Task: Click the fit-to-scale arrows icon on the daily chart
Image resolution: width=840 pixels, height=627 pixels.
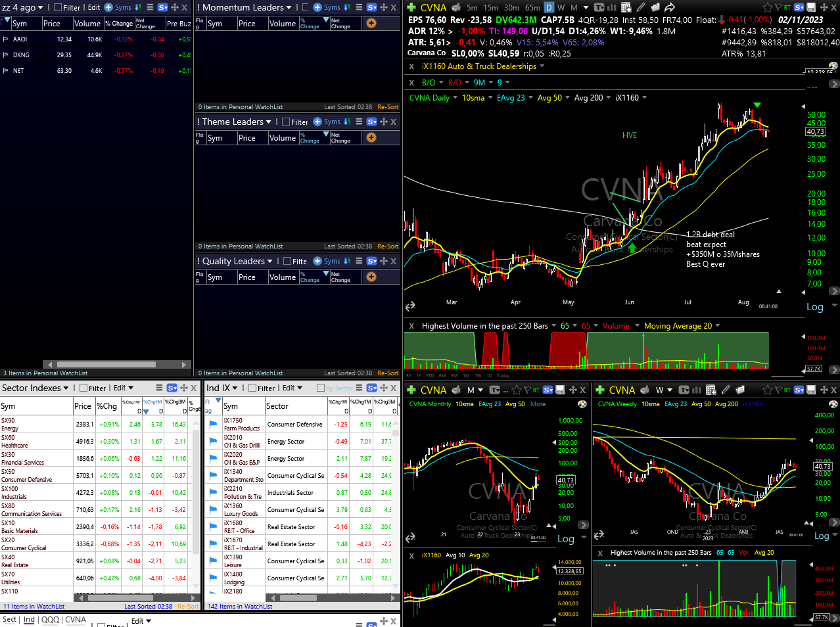Action: coord(410,306)
